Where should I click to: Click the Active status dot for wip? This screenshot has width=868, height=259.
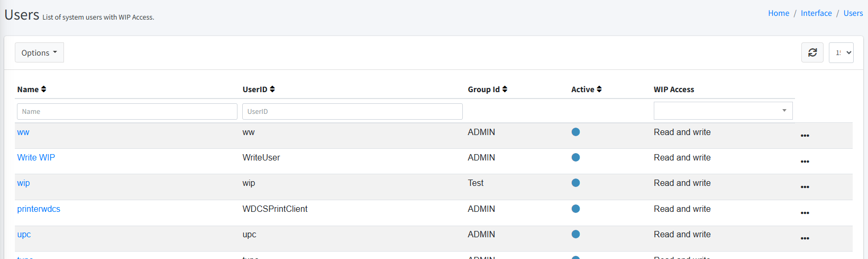coord(575,183)
